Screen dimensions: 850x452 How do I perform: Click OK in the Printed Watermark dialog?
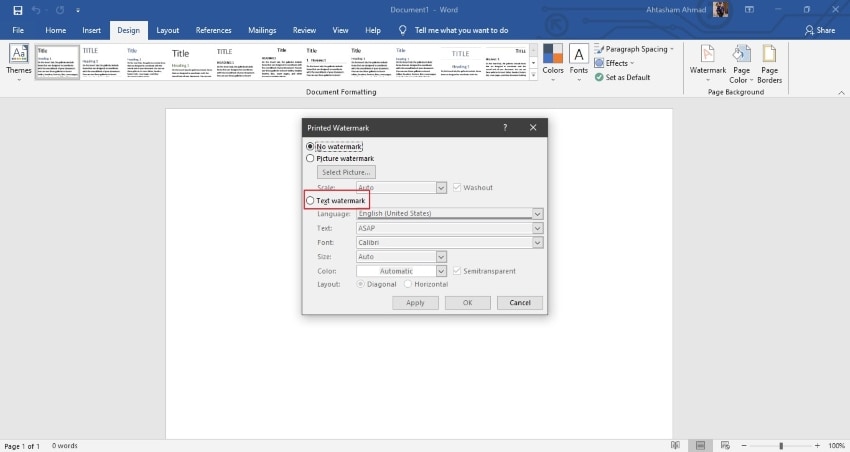pos(467,303)
